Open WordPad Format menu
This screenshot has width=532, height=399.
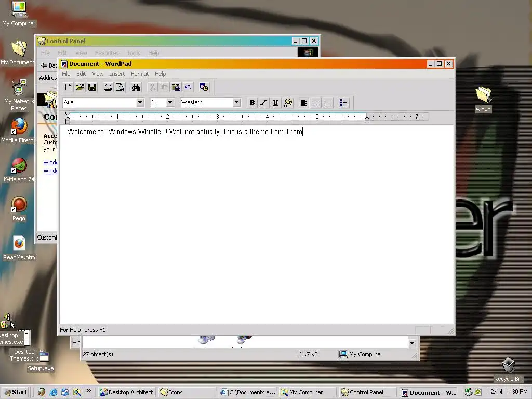click(140, 74)
